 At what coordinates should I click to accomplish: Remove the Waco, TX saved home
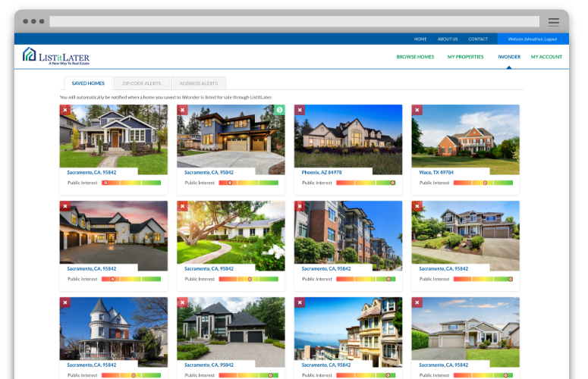(417, 110)
